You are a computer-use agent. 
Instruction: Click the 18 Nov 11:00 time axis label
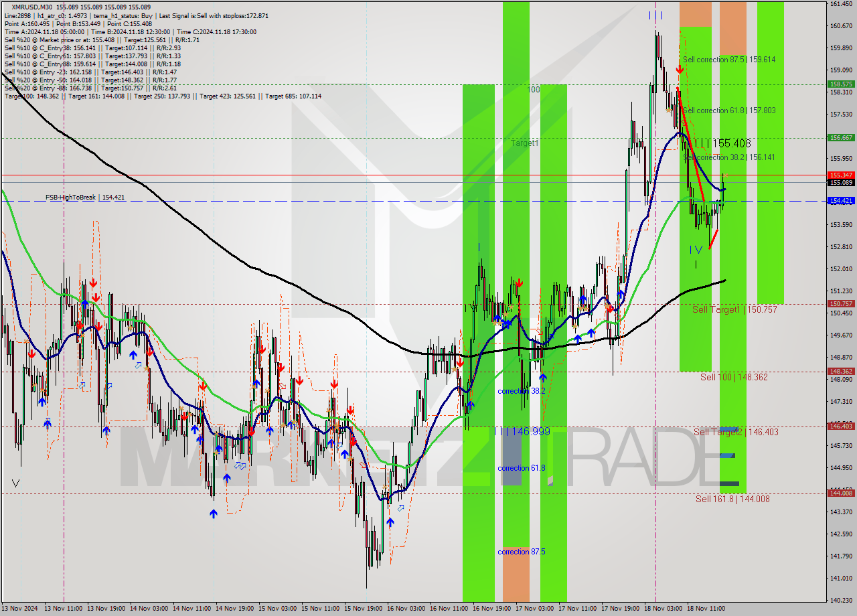point(706,609)
